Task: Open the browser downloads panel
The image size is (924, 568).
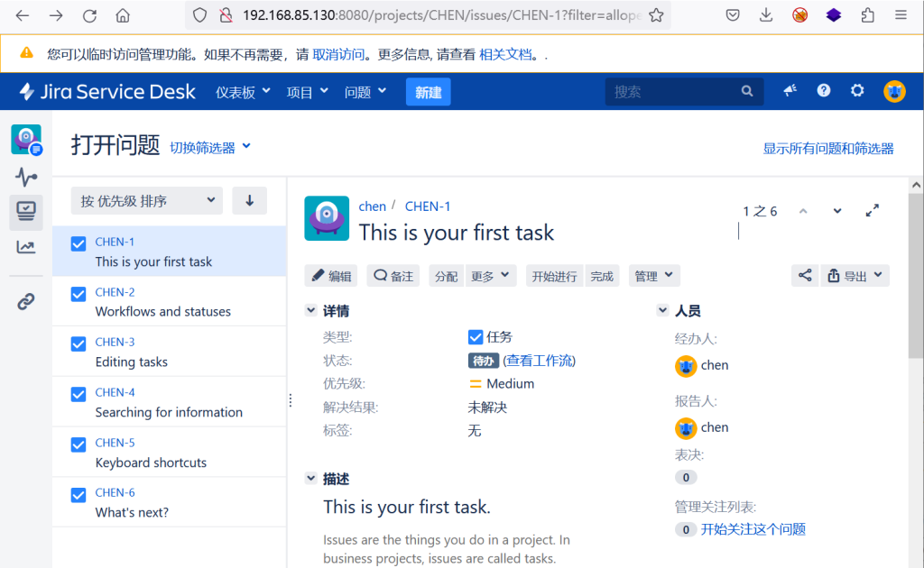Action: click(766, 15)
